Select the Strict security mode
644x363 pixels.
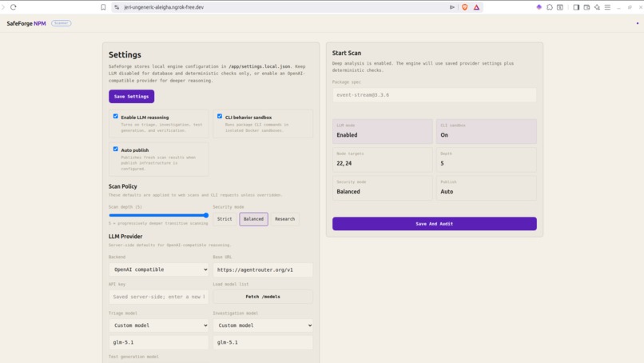(225, 219)
